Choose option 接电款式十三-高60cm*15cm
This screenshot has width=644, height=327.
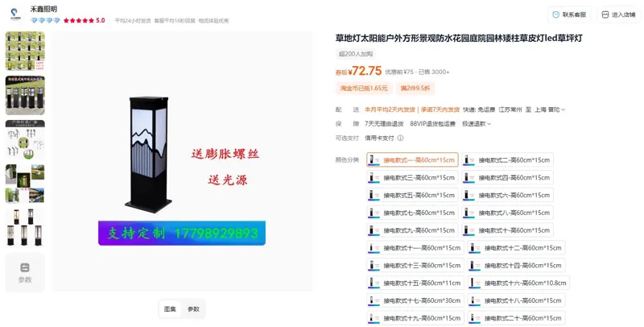[415, 265]
